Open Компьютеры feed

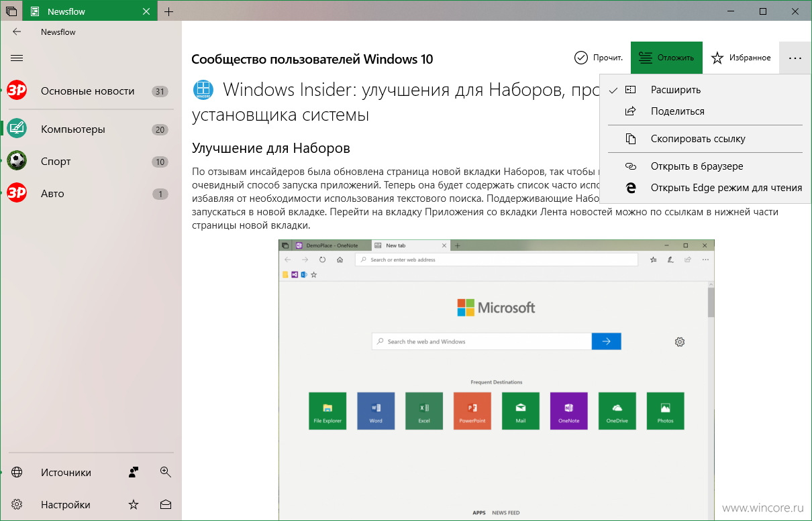point(91,129)
